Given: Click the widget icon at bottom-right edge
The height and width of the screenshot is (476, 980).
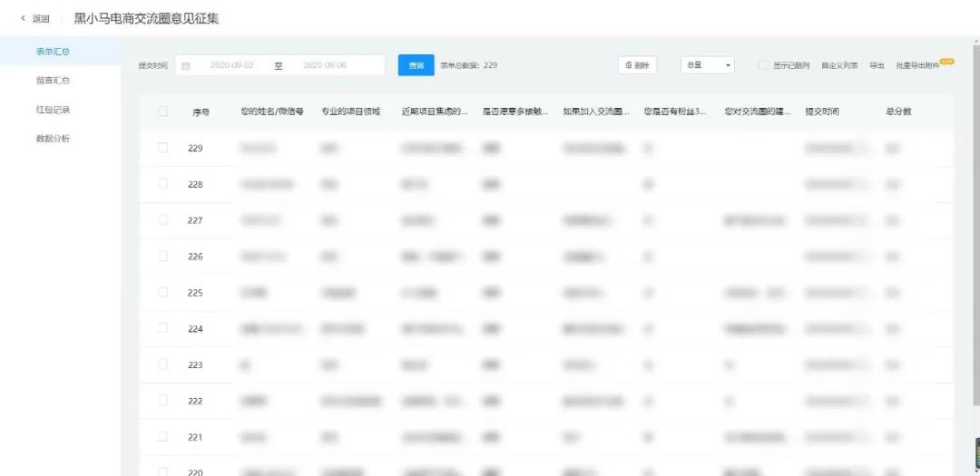Looking at the screenshot, I should (975, 453).
